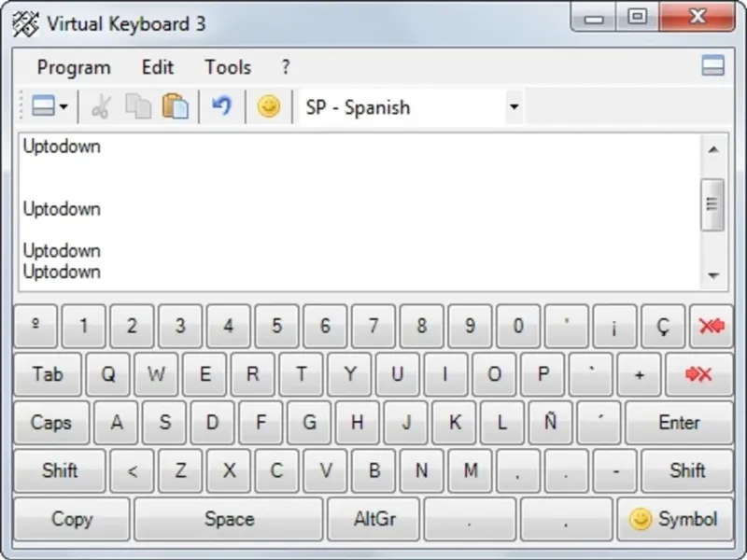Open the Edit menu
Viewport: 747px width, 560px height.
[x=158, y=67]
